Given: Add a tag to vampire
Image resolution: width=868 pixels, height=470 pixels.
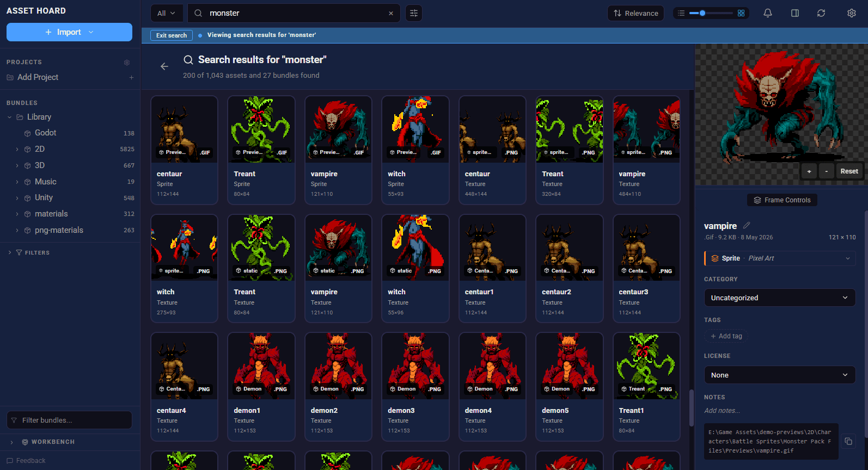Looking at the screenshot, I should point(726,336).
